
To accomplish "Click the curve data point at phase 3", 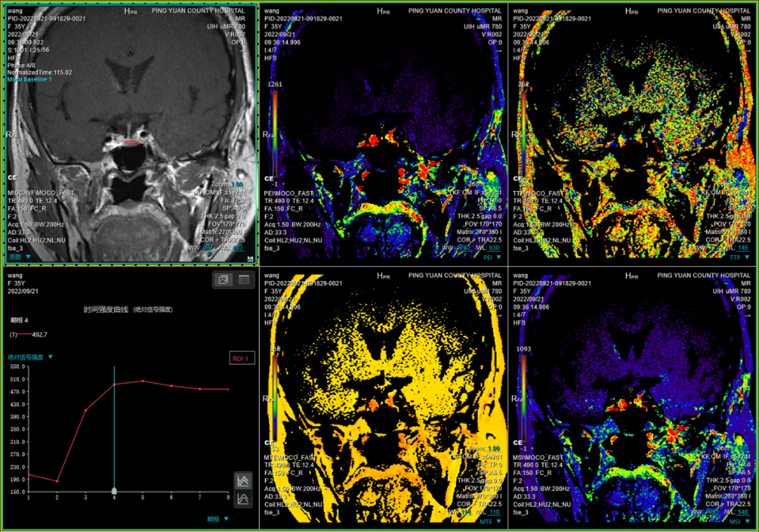I will (86, 410).
